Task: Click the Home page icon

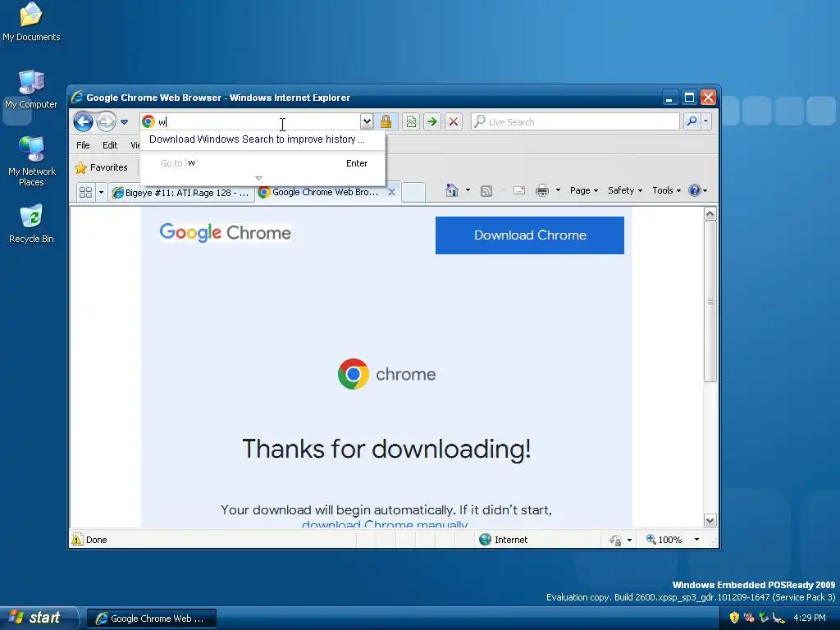Action: (452, 190)
